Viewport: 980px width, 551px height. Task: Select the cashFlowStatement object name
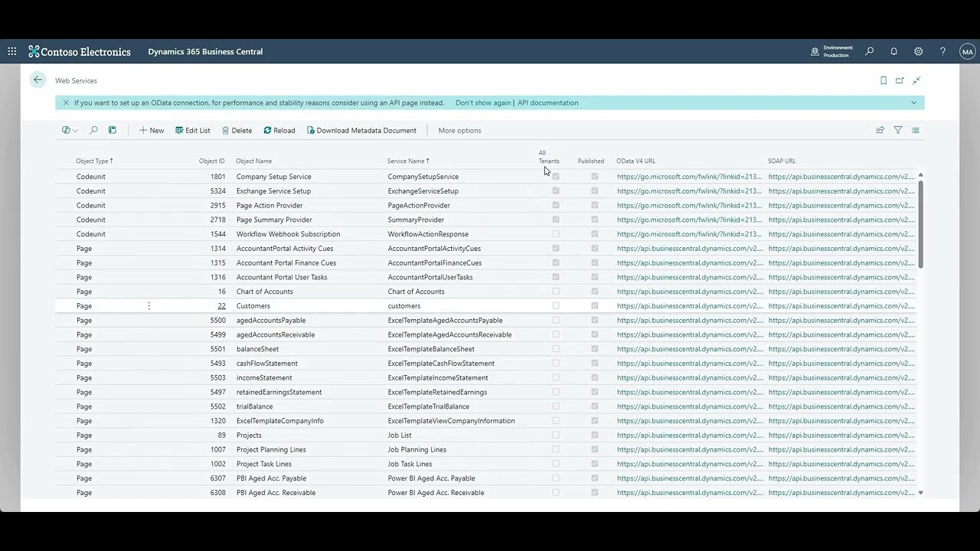[x=267, y=364]
